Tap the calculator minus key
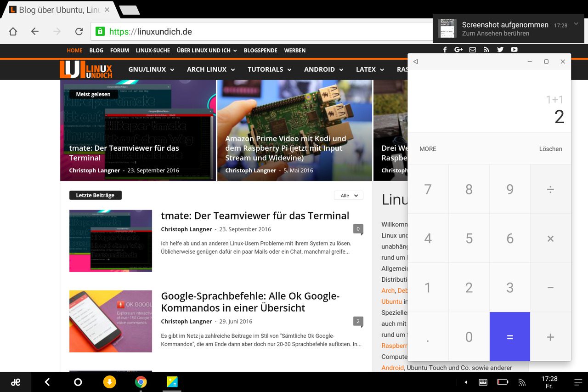This screenshot has width=588, height=392. (551, 288)
